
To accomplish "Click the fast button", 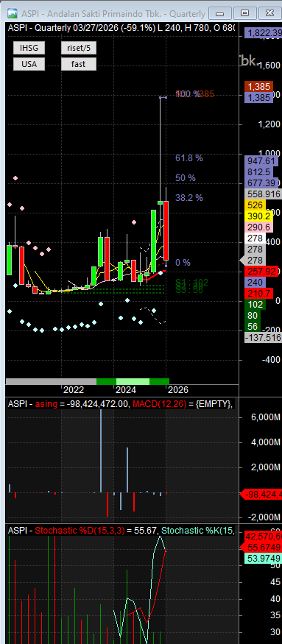I will pyautogui.click(x=79, y=64).
